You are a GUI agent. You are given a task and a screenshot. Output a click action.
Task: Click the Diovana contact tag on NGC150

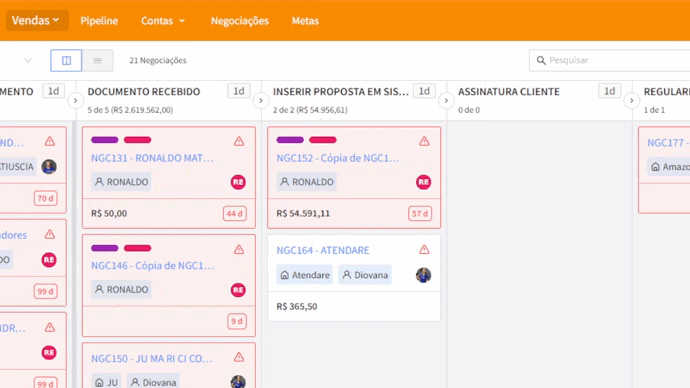tap(153, 382)
